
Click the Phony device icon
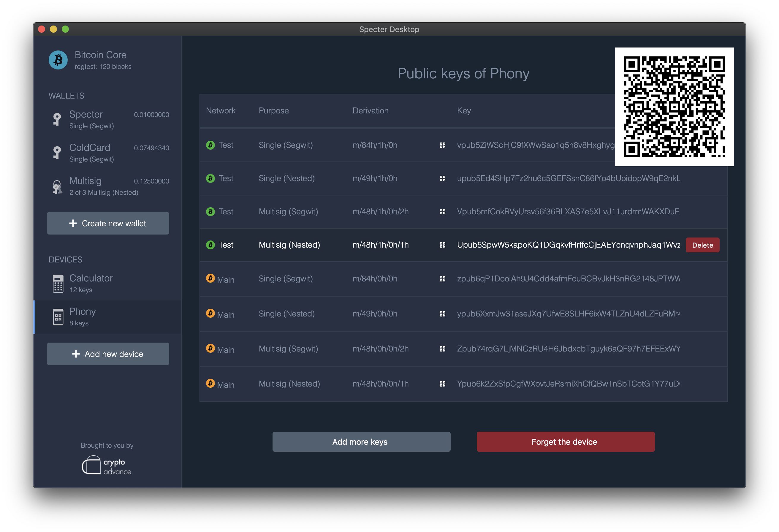click(58, 317)
